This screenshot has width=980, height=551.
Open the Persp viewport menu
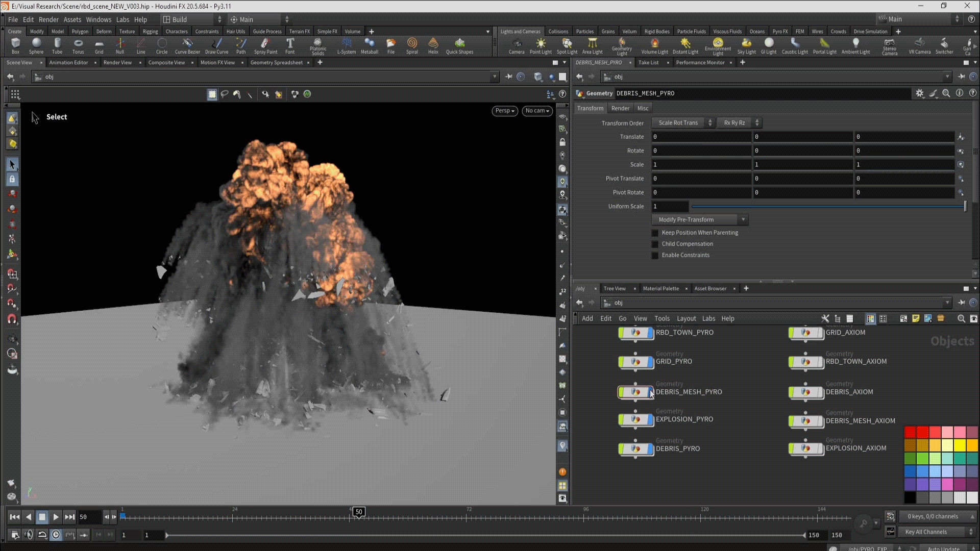point(504,111)
